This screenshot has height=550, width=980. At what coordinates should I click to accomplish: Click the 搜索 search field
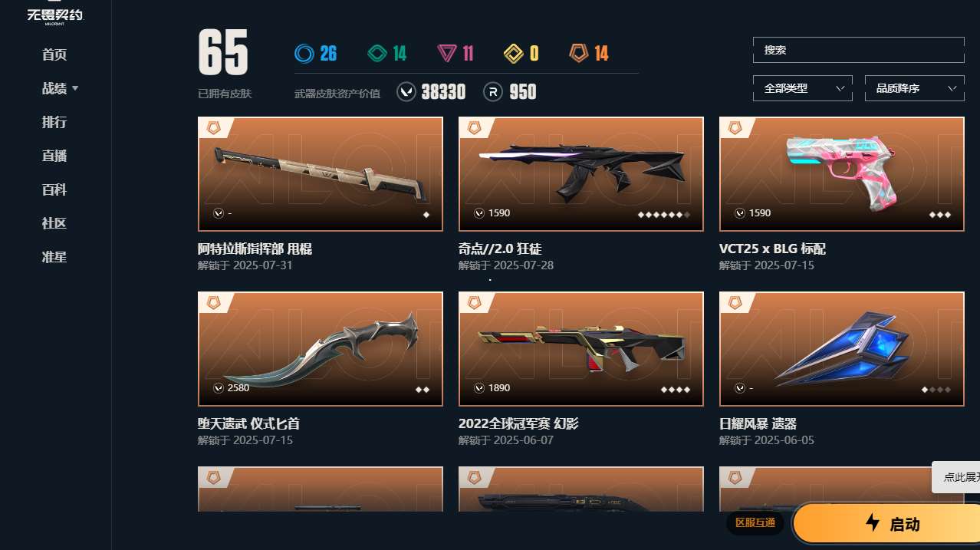858,50
